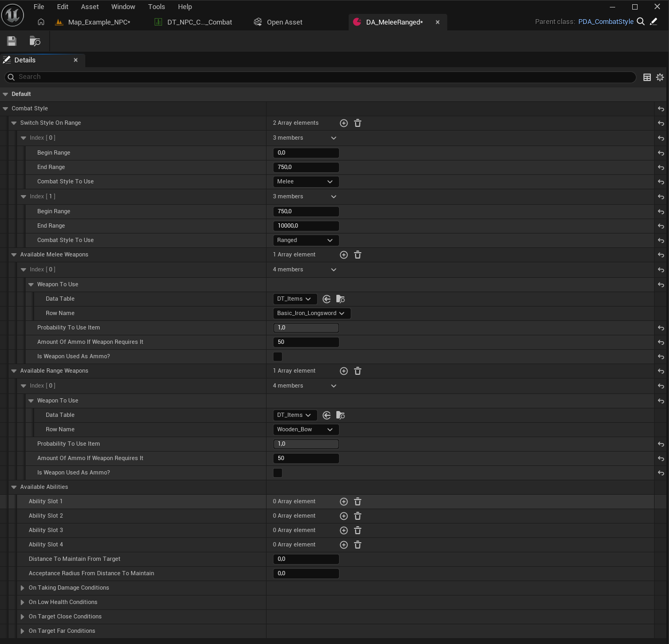Open details panel settings gear icon
Viewport: 669px width, 644px height.
click(x=660, y=77)
